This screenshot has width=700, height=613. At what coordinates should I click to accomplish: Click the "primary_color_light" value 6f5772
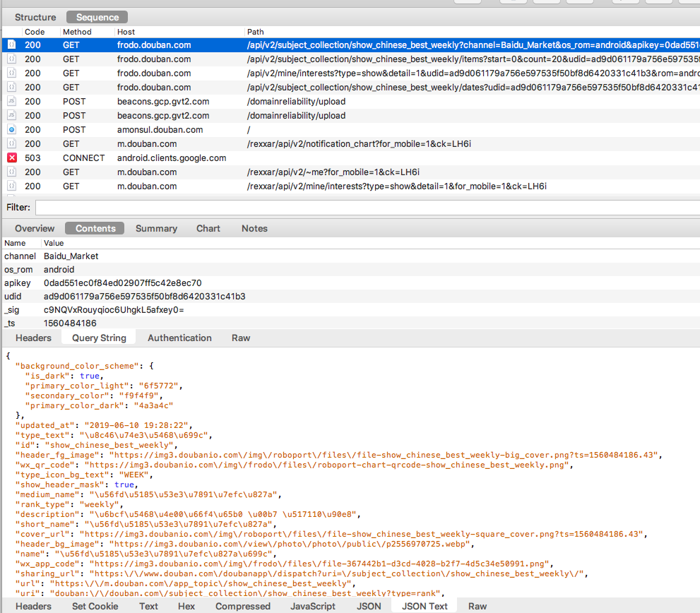click(158, 386)
